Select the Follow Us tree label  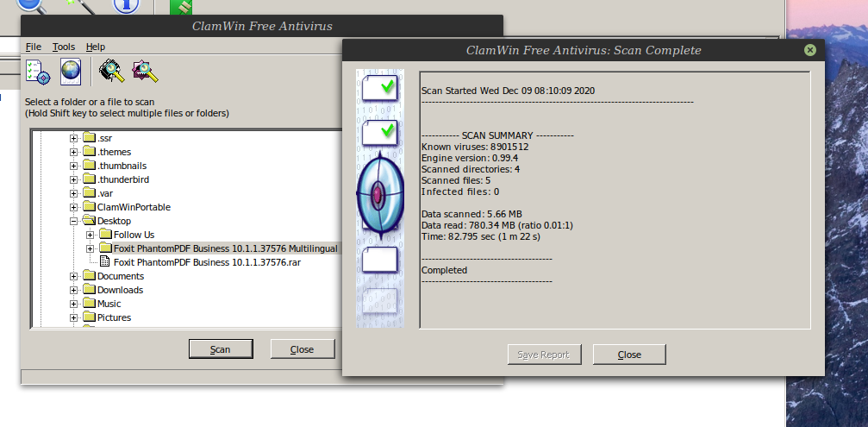point(134,235)
